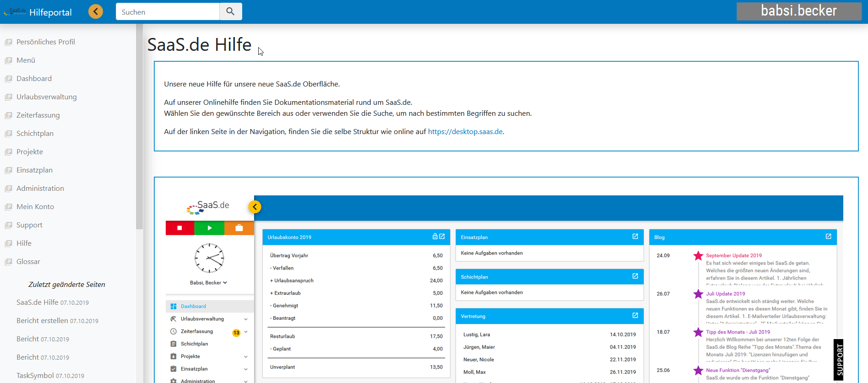Open Schichtplan widget external link icon
The width and height of the screenshot is (868, 383).
coord(635,276)
